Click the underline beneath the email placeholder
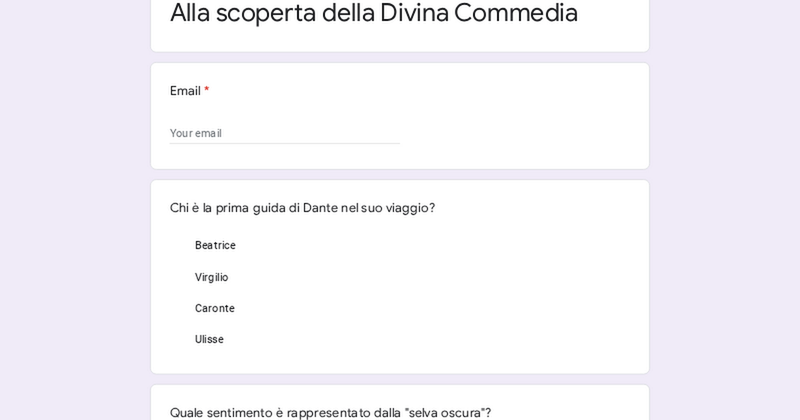The image size is (800, 420). point(284,144)
